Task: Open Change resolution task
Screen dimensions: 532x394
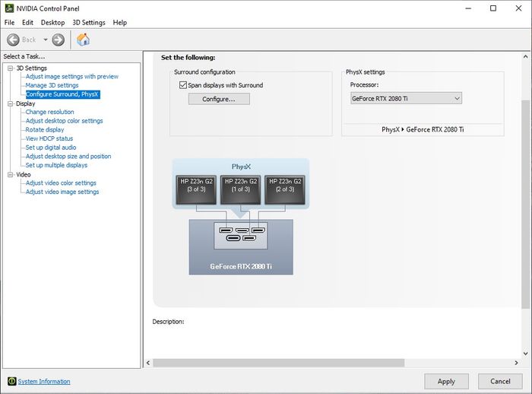Action: (49, 112)
